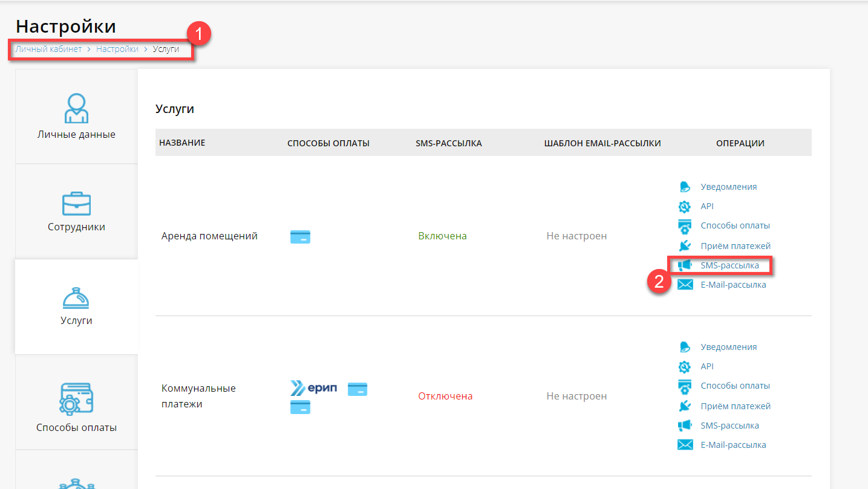Screen dimensions: 868x489
Task: Click gear API icon in Коммунальные платежи row
Action: tap(685, 366)
